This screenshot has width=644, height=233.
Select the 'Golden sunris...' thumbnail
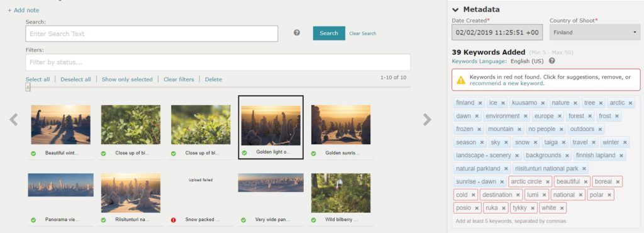tap(340, 125)
